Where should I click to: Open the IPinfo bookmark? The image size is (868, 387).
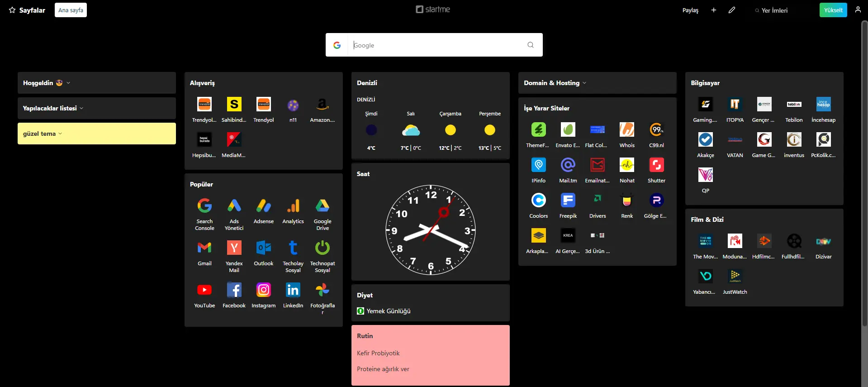(539, 165)
